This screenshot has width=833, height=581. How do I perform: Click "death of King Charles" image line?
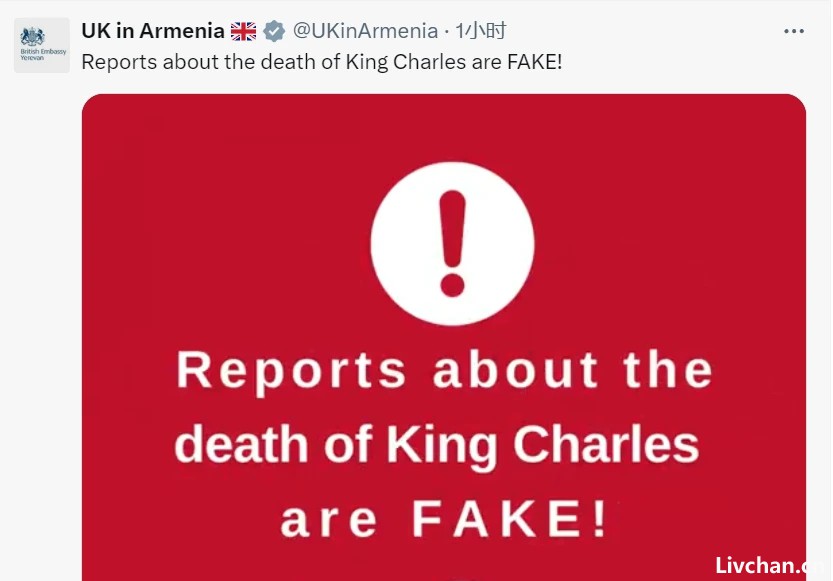[437, 445]
